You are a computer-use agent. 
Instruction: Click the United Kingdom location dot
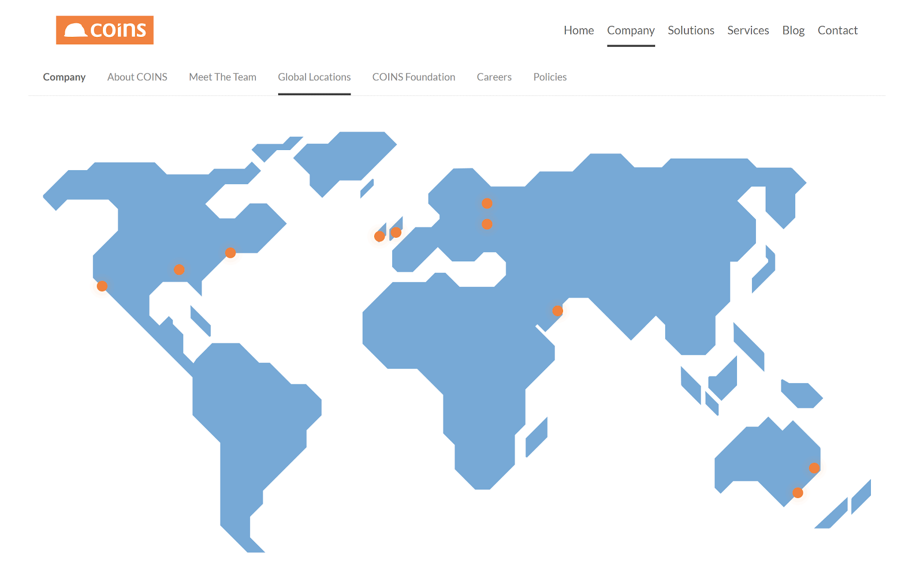point(396,233)
